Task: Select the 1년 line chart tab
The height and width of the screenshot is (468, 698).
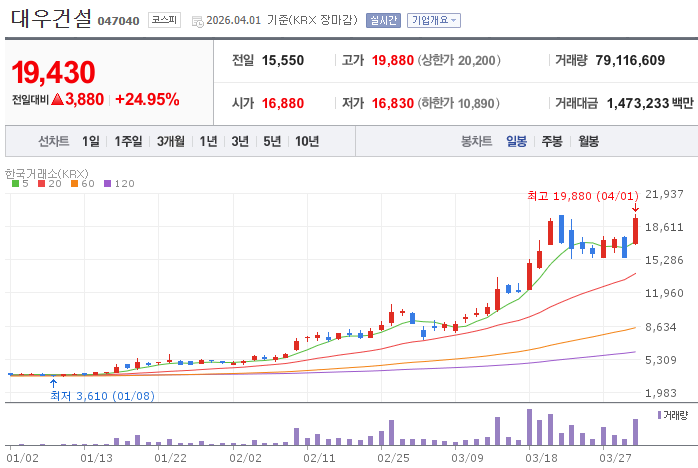Action: (208, 142)
